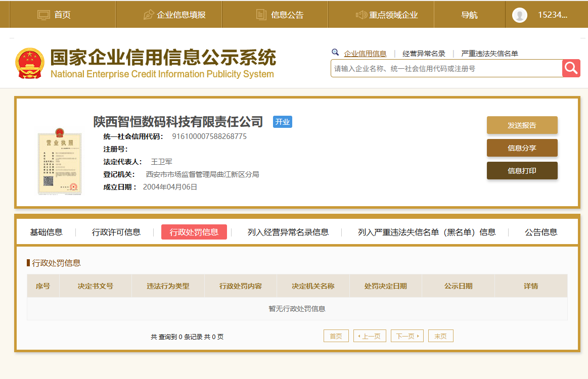Image resolution: width=588 pixels, height=379 pixels.
Task: Click the small magnifier beside 企业信用信息
Action: pyautogui.click(x=335, y=52)
